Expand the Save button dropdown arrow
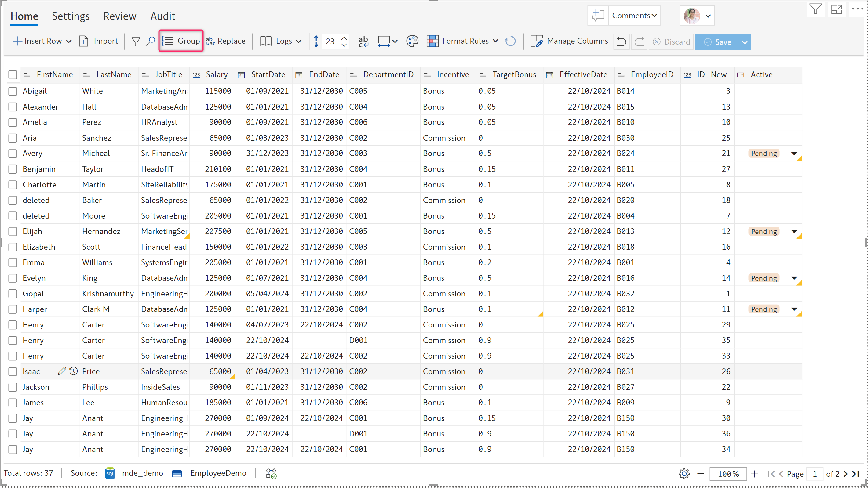 (x=745, y=42)
